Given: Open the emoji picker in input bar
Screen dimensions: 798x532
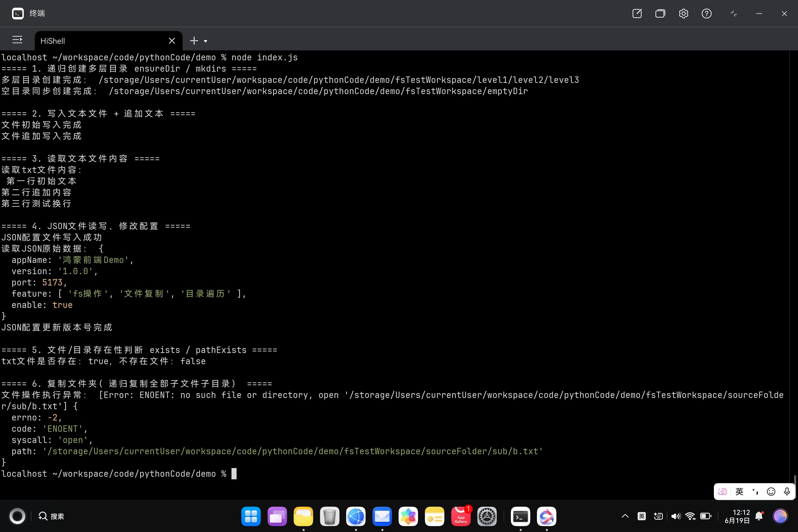Looking at the screenshot, I should pos(771,491).
